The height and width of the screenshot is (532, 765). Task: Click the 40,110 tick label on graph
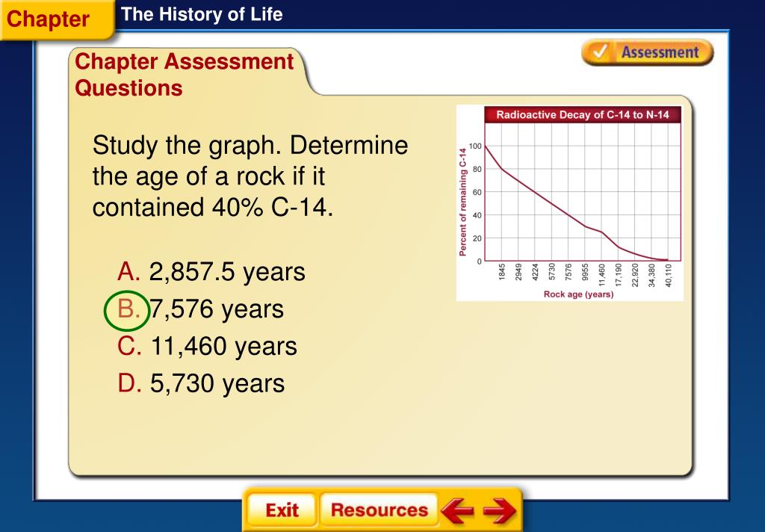pos(669,275)
